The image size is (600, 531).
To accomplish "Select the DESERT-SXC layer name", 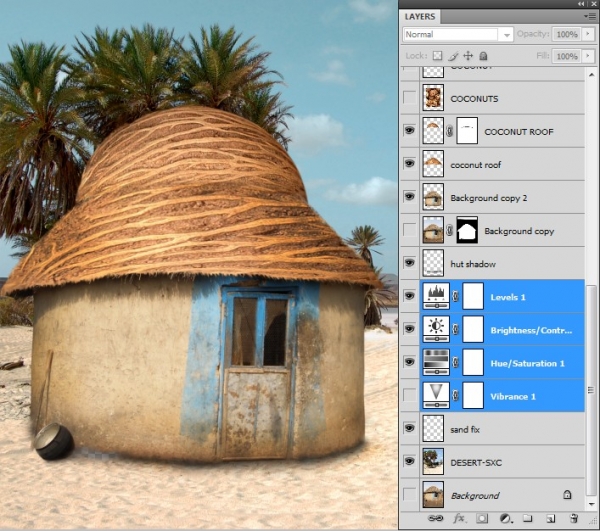I will click(x=476, y=463).
